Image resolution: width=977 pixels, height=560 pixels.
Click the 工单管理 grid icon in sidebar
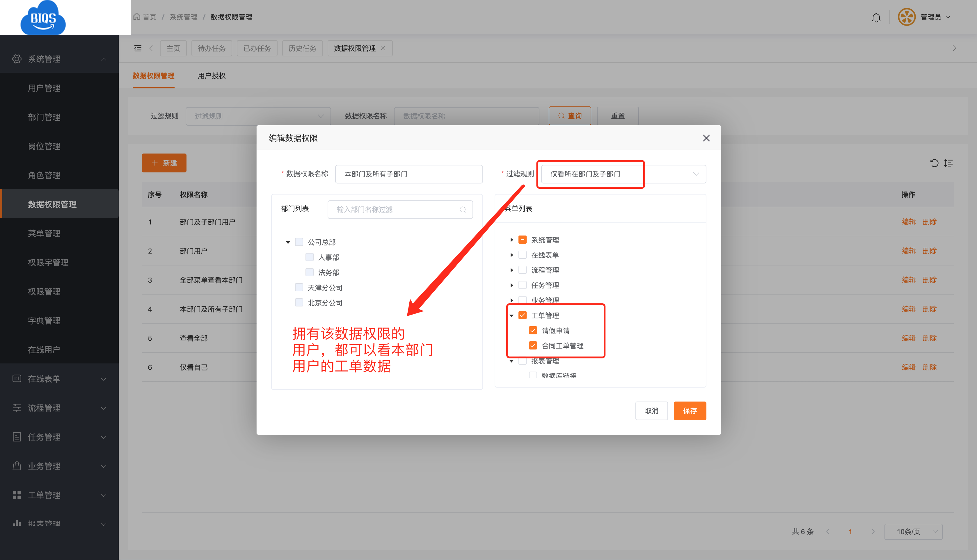coord(17,495)
